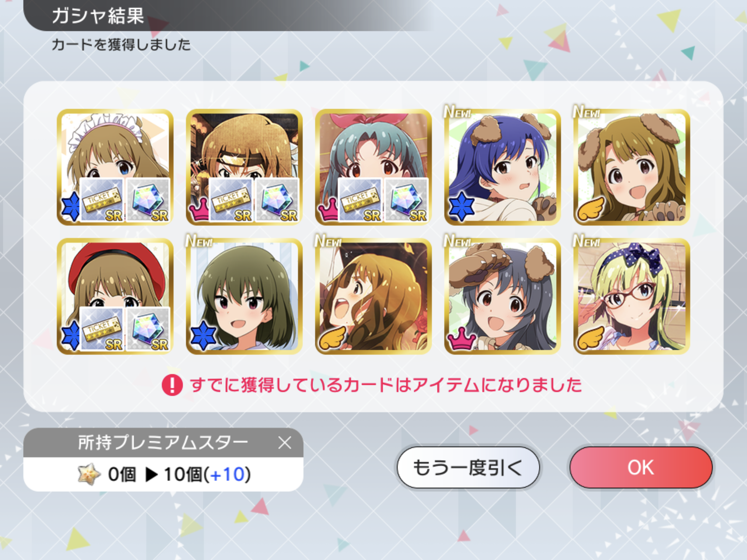The image size is (747, 560).
Task: Tap the blue star icon on green-haired card
Action: tap(203, 335)
